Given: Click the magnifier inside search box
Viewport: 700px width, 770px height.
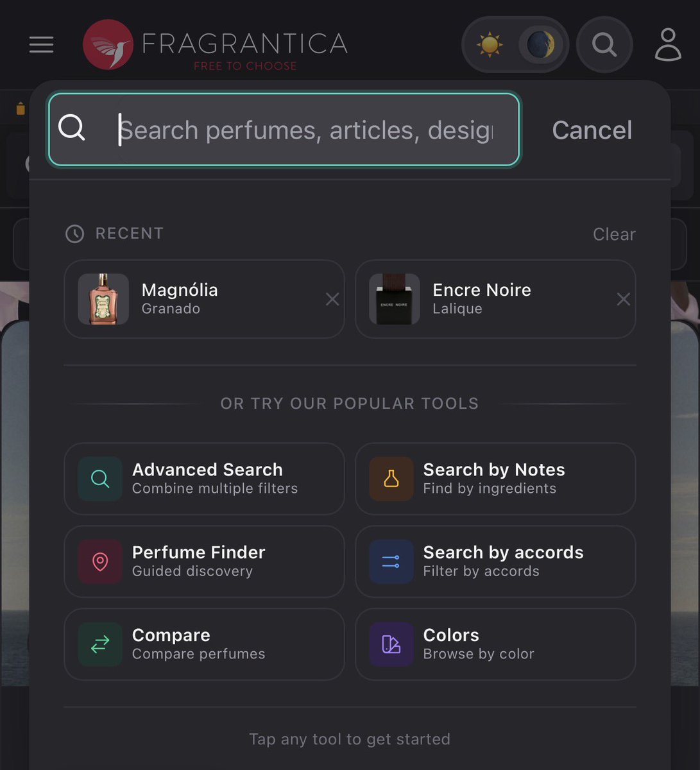Looking at the screenshot, I should coord(72,128).
